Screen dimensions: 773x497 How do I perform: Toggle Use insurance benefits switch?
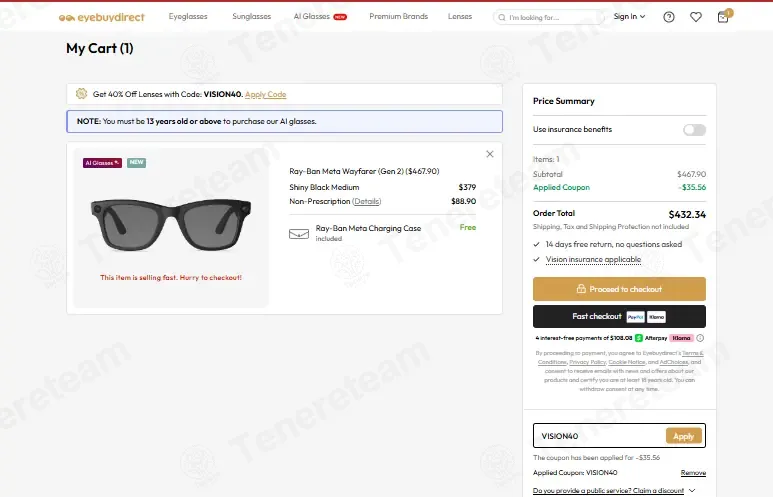(x=694, y=130)
